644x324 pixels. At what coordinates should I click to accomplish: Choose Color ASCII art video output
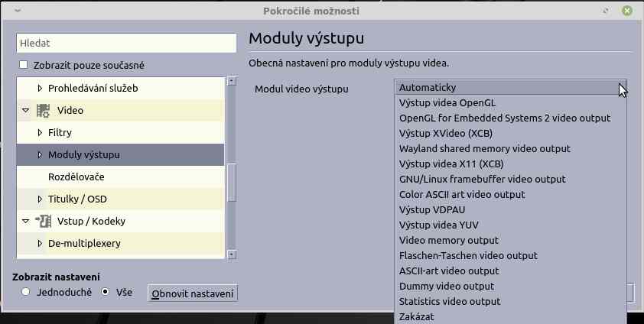click(462, 194)
